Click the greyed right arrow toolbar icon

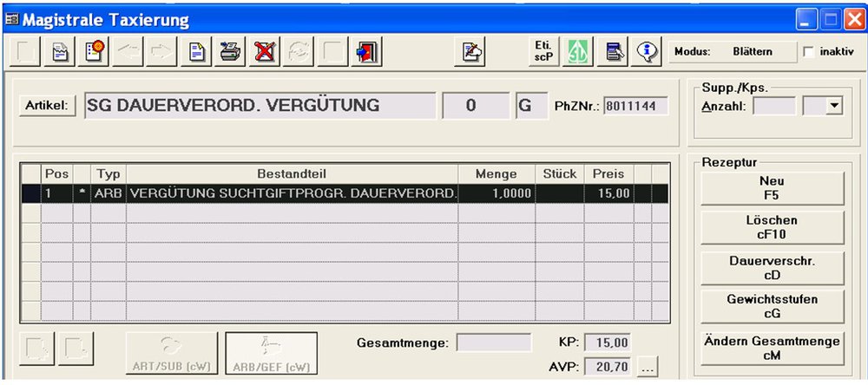[161, 53]
